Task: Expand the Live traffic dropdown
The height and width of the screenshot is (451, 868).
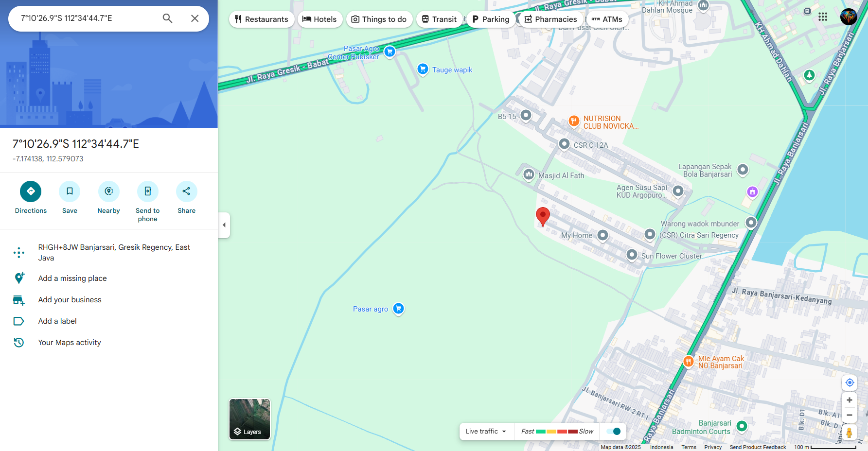Action: coord(486,431)
